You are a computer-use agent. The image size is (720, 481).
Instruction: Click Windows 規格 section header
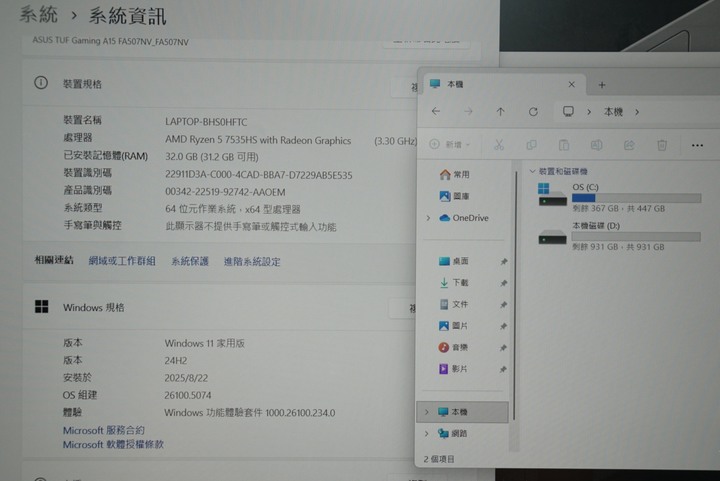94,308
